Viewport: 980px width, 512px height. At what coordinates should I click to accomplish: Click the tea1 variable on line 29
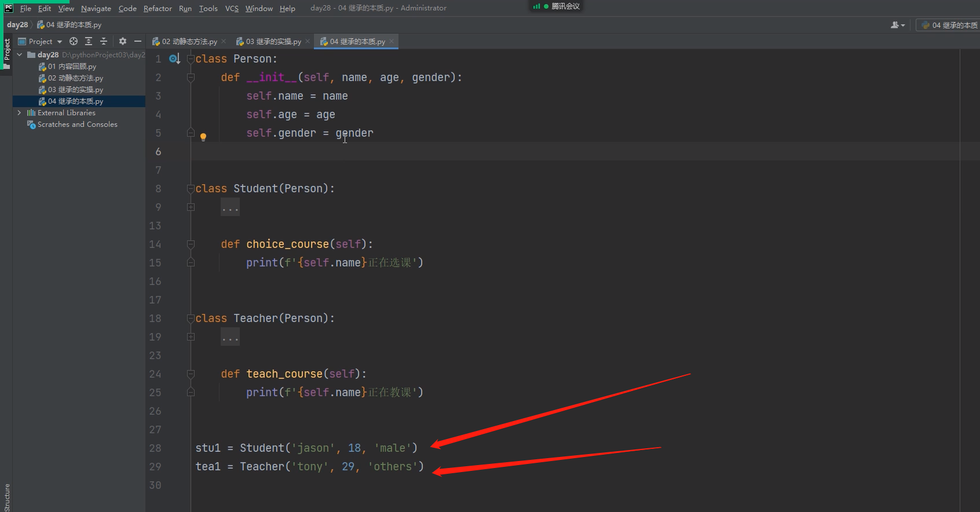coord(208,466)
